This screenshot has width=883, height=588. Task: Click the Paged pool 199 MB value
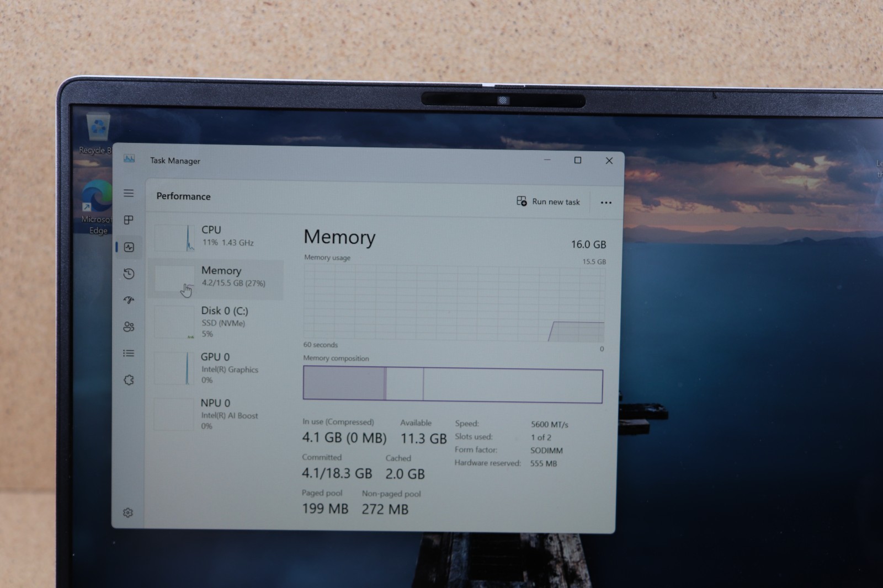coord(325,509)
